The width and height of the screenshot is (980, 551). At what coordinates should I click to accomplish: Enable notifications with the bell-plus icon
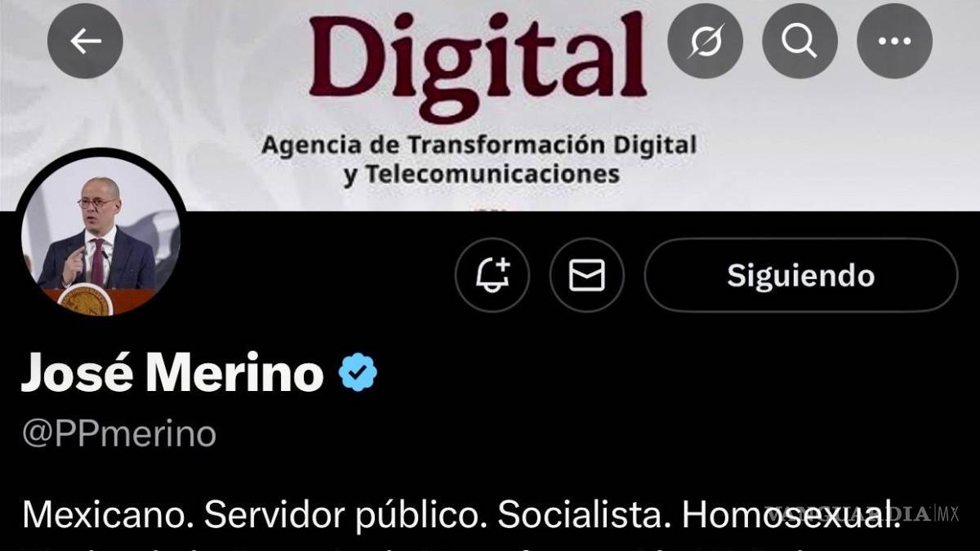[x=492, y=275]
